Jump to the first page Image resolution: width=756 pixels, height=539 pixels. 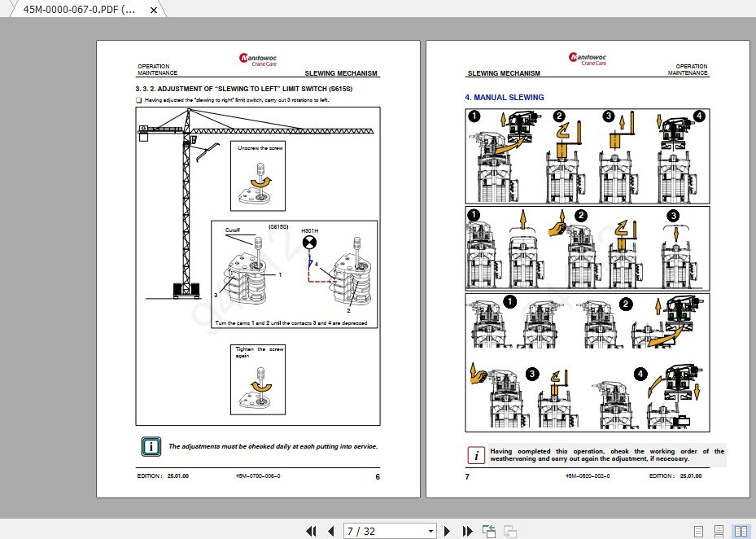[x=311, y=531]
